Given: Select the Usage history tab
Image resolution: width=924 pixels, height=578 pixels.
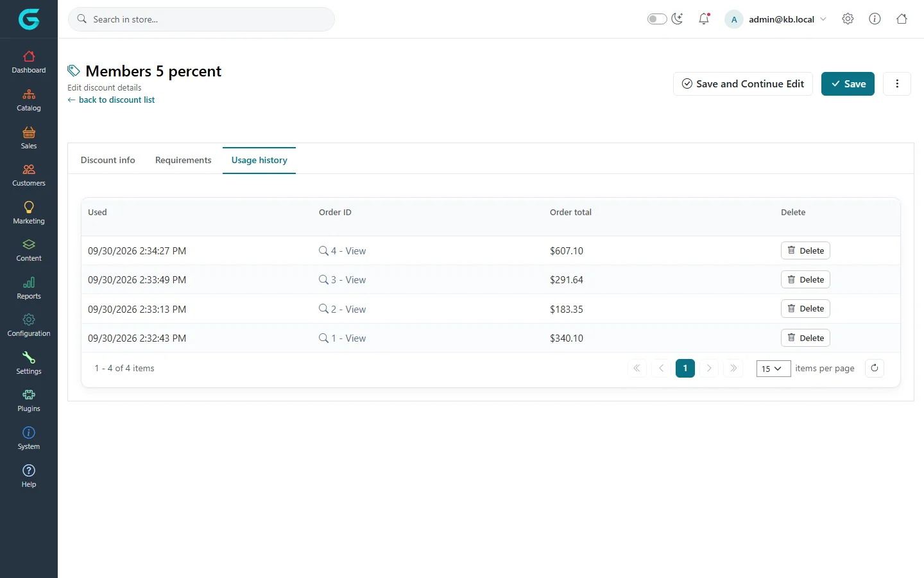Looking at the screenshot, I should coord(259,160).
